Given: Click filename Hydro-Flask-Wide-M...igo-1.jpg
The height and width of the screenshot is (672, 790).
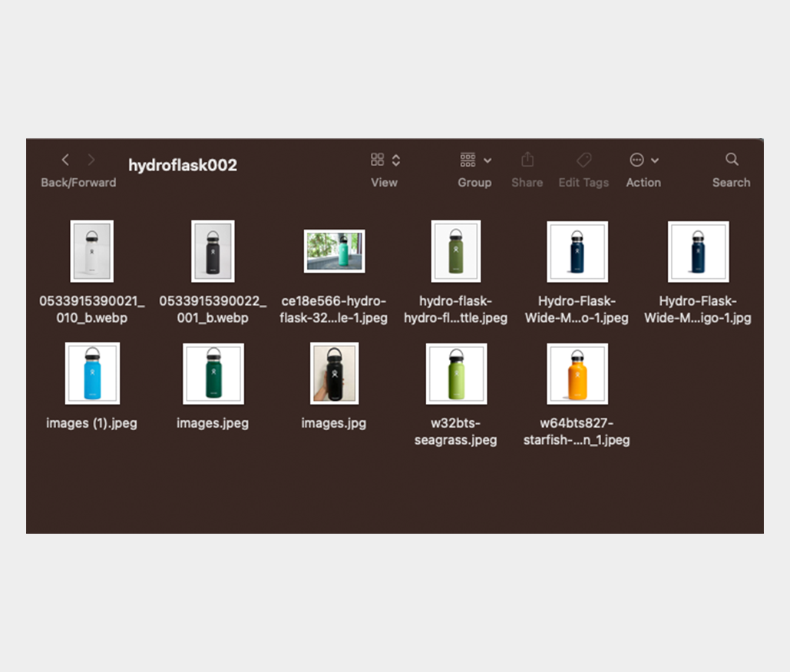Looking at the screenshot, I should (698, 310).
